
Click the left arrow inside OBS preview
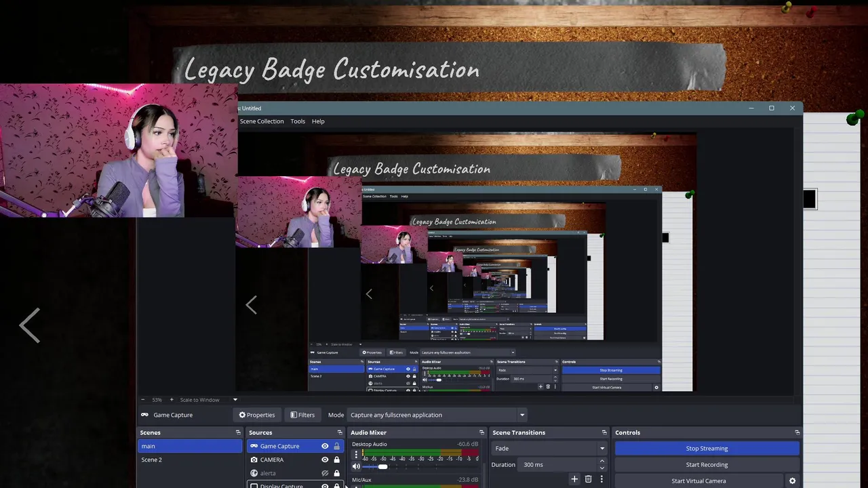pos(251,305)
